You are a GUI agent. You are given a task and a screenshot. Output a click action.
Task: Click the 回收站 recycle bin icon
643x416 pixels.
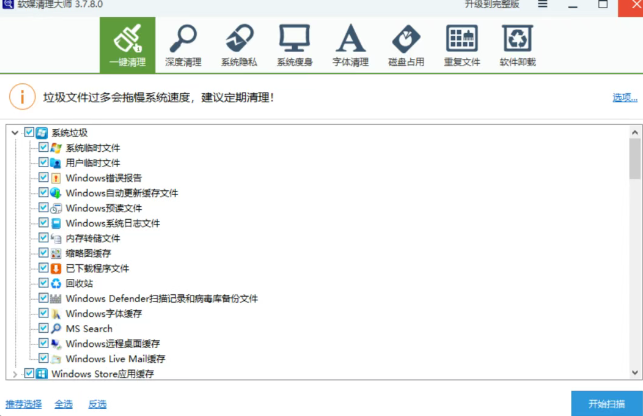[56, 283]
